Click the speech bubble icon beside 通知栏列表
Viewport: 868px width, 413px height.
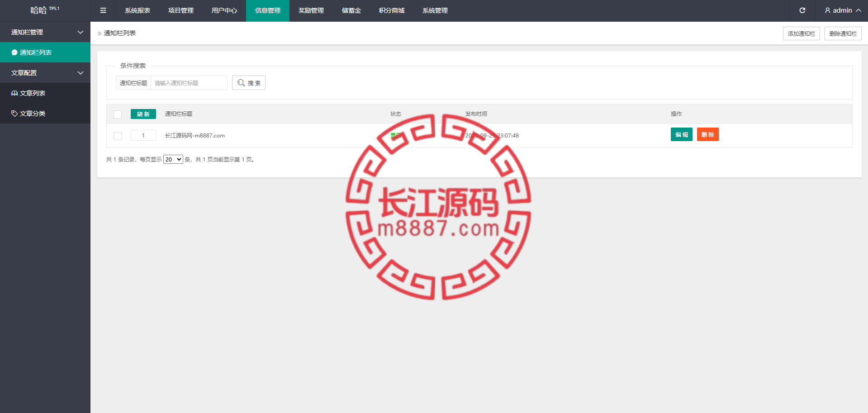click(14, 52)
